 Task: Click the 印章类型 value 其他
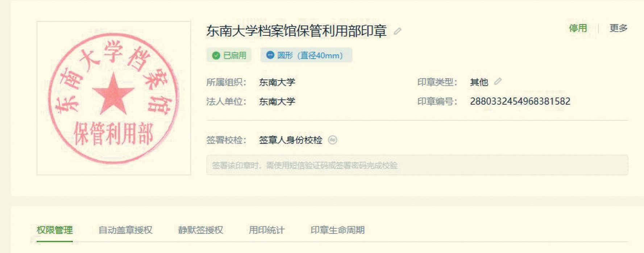(x=479, y=82)
